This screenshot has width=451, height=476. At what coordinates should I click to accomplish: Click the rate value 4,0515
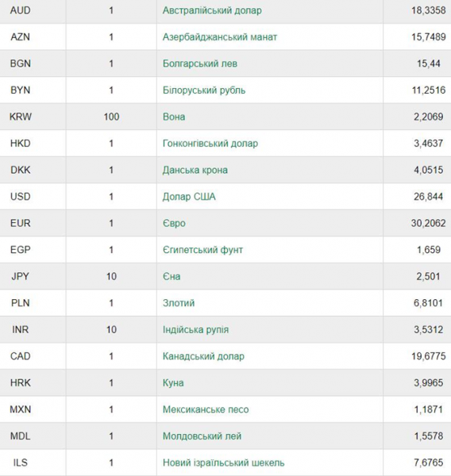pyautogui.click(x=428, y=170)
